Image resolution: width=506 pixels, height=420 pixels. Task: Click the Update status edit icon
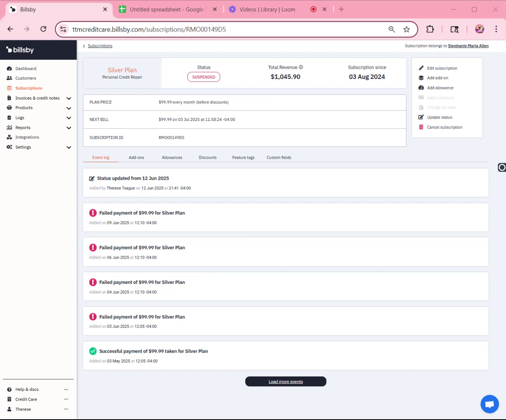[x=421, y=117]
